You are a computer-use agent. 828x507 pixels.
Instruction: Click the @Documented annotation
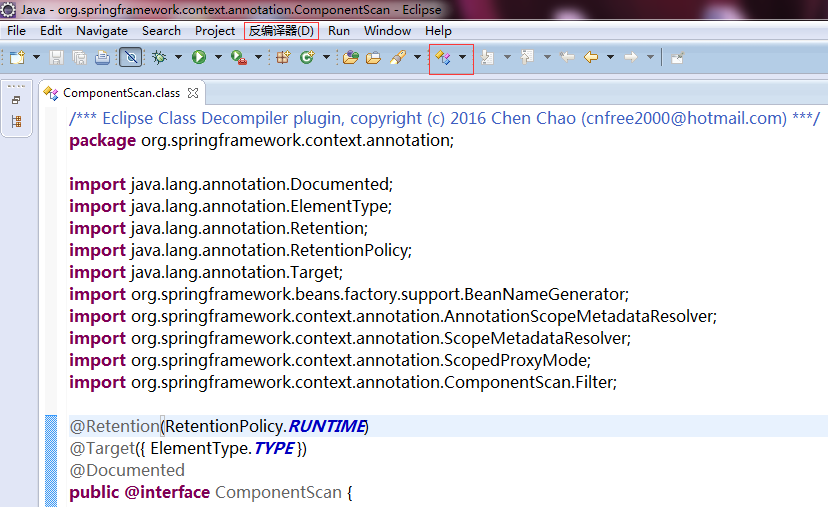click(127, 471)
